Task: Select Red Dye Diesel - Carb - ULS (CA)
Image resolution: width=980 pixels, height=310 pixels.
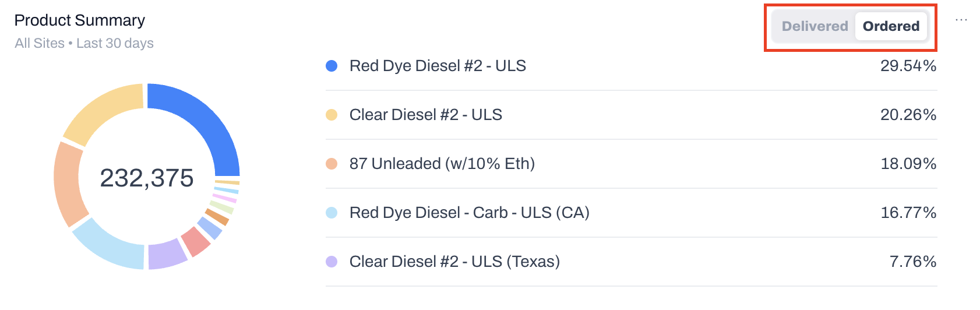Action: (631, 213)
